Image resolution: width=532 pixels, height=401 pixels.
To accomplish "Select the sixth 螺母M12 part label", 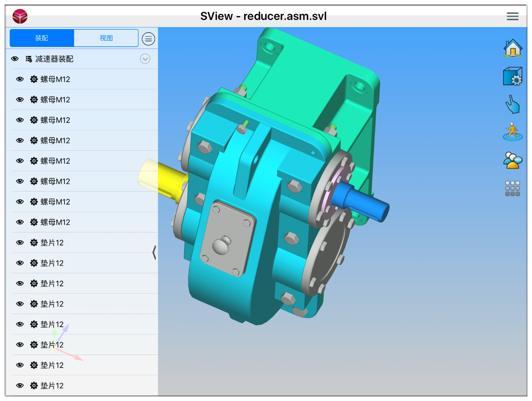I will 55,181.
